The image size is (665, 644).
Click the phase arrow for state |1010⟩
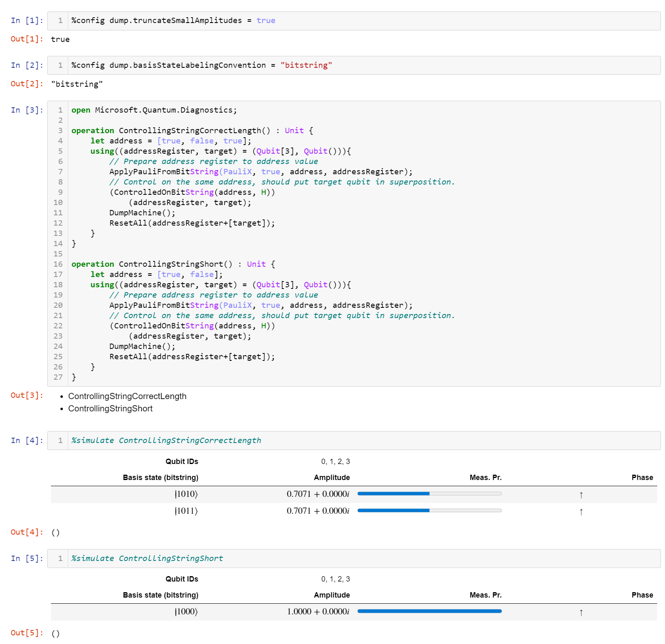click(581, 494)
